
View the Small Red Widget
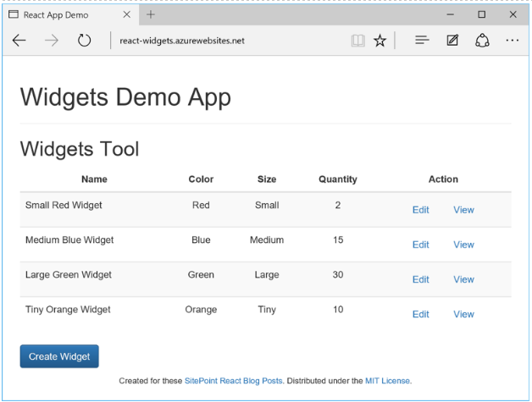(x=463, y=210)
